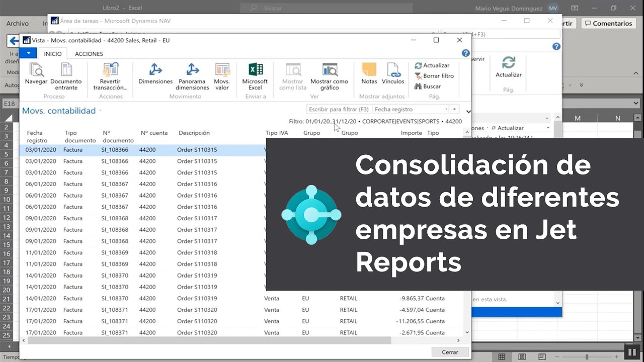The height and width of the screenshot is (362, 644).
Task: Open help in the Área de tareas window
Action: [556, 46]
